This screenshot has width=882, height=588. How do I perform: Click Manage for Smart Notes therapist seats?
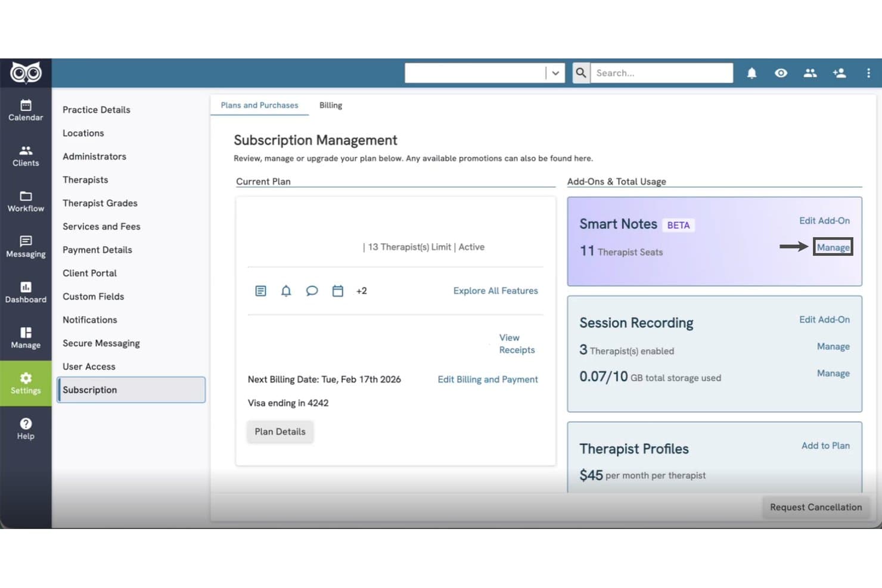[833, 247]
